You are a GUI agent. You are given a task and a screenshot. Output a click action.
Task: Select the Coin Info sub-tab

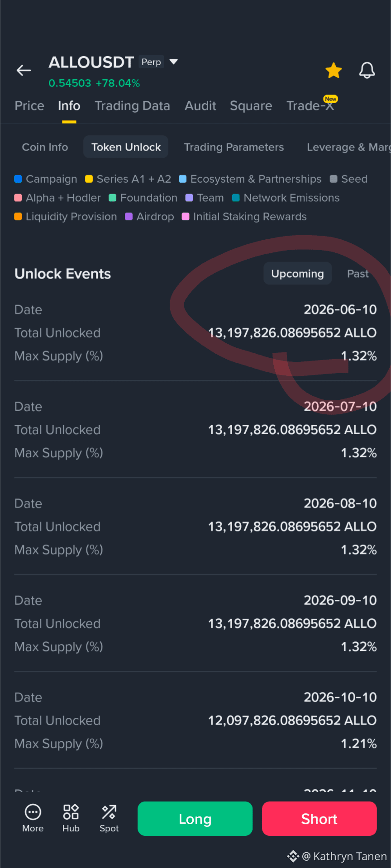(45, 147)
